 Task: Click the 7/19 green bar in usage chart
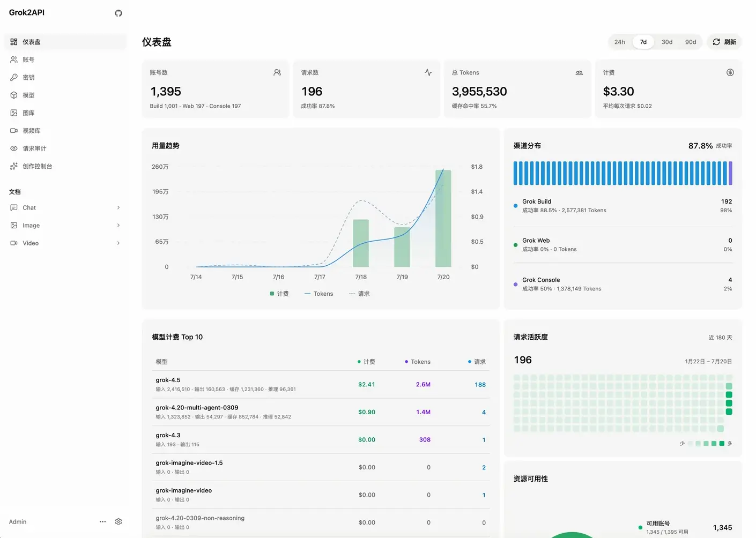pos(402,247)
